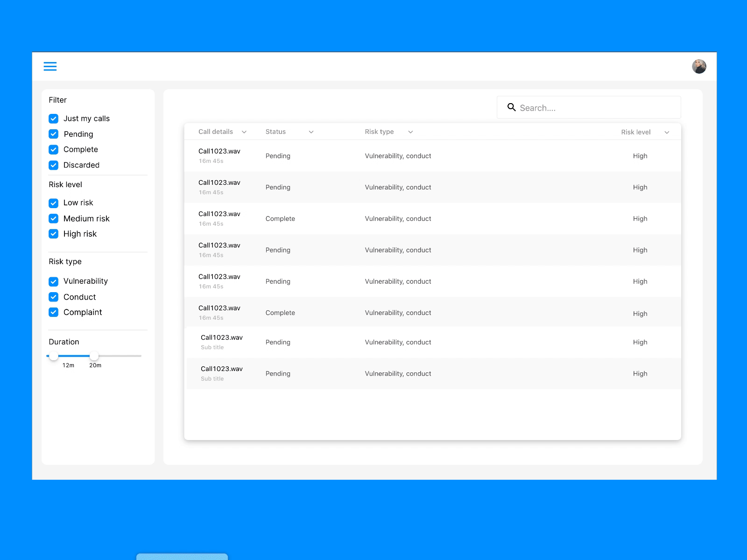Screen dimensions: 747x560
Task: Disable the Low risk checkbox
Action: click(x=53, y=203)
